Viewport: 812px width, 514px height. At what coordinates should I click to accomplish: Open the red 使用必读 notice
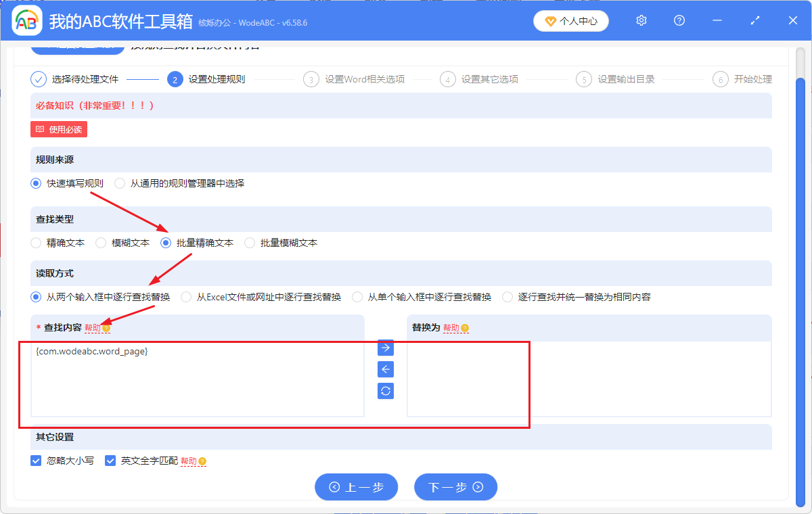pos(58,129)
